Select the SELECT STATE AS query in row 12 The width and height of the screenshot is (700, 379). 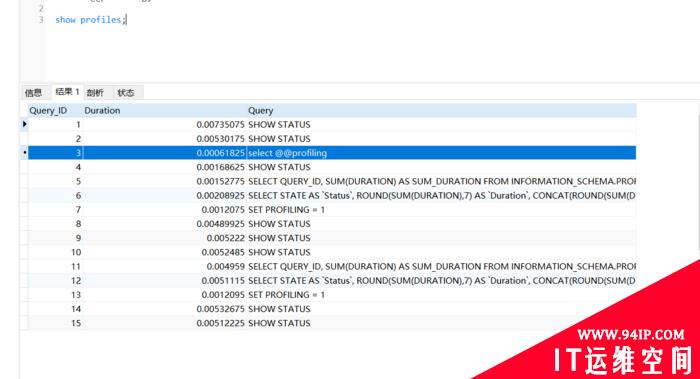[442, 281]
